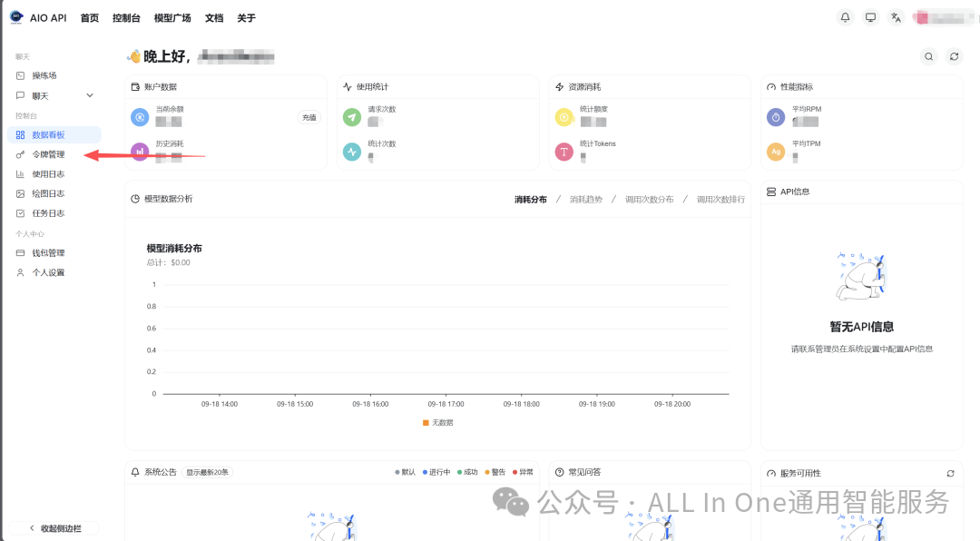Click the API信息 server icon

[x=771, y=192]
